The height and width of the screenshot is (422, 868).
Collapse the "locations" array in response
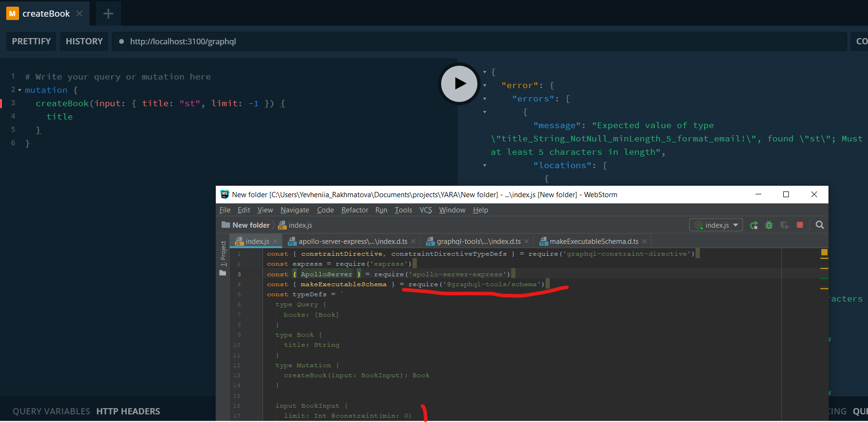pyautogui.click(x=484, y=165)
